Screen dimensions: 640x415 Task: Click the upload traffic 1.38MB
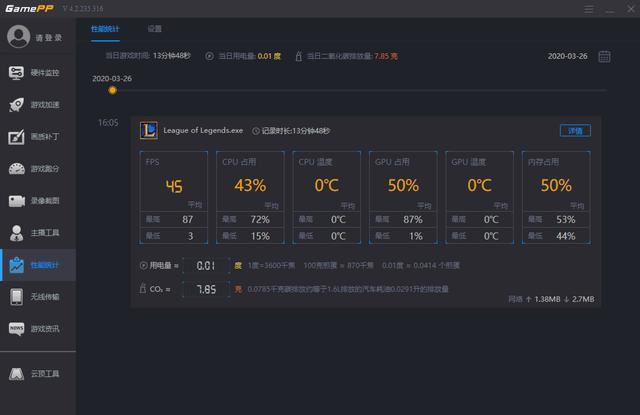[547, 299]
